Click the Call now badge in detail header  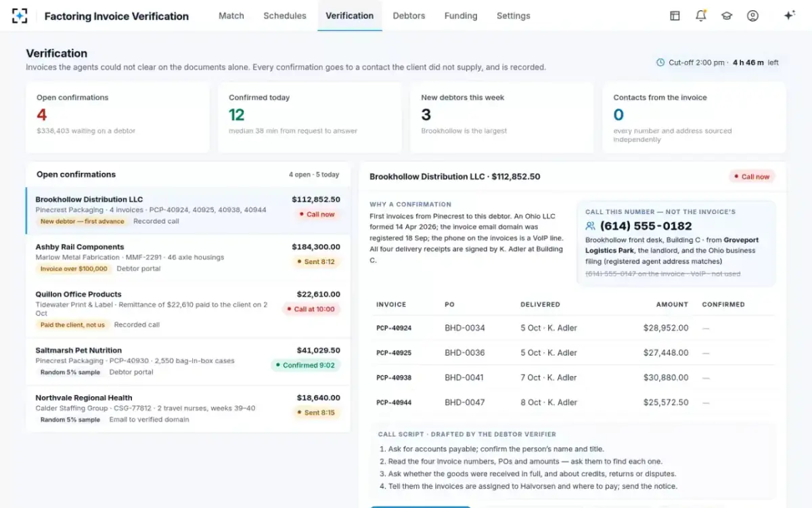(752, 177)
